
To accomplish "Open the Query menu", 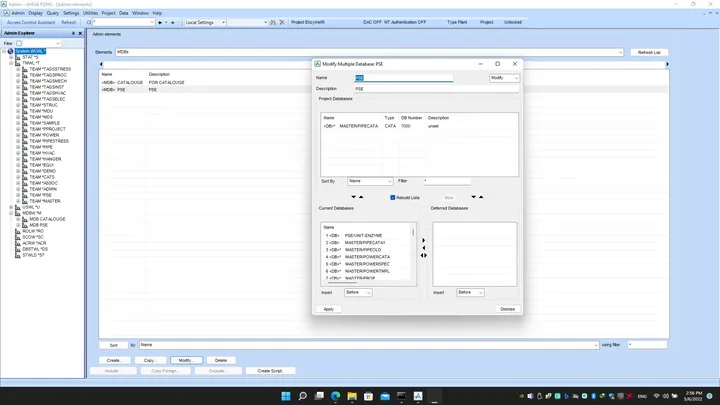I will (53, 13).
